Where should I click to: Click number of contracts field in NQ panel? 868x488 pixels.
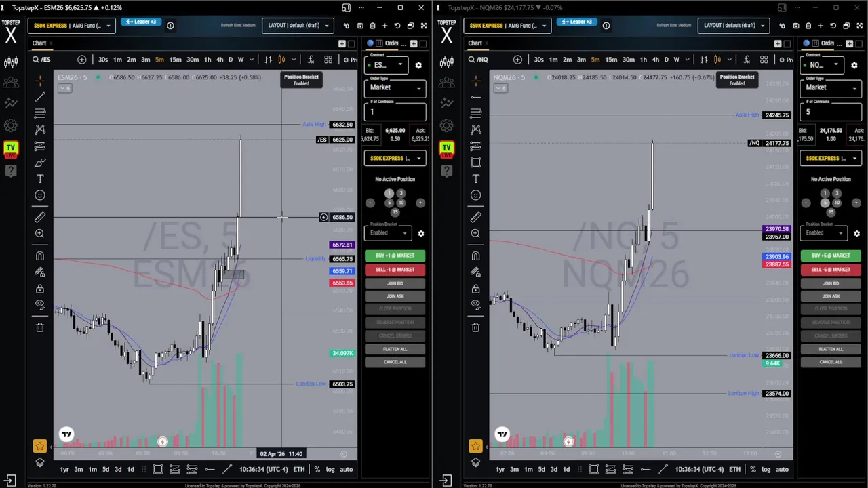click(x=831, y=112)
